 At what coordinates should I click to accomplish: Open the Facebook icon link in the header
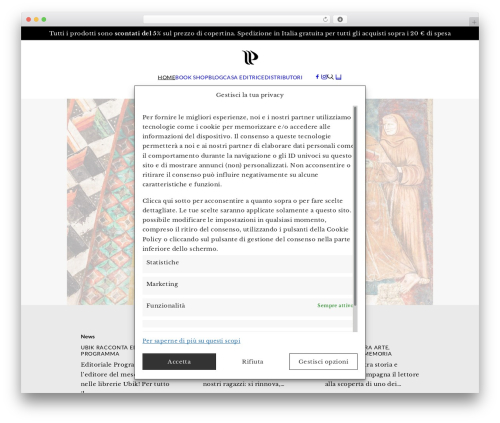click(317, 77)
